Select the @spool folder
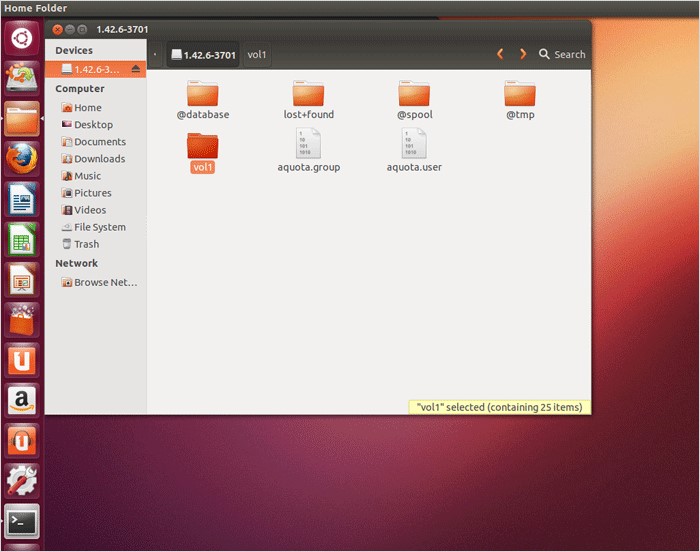 (414, 100)
